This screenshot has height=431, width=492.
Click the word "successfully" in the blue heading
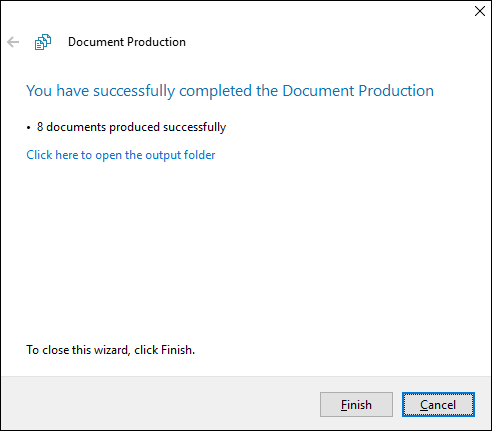tap(134, 91)
